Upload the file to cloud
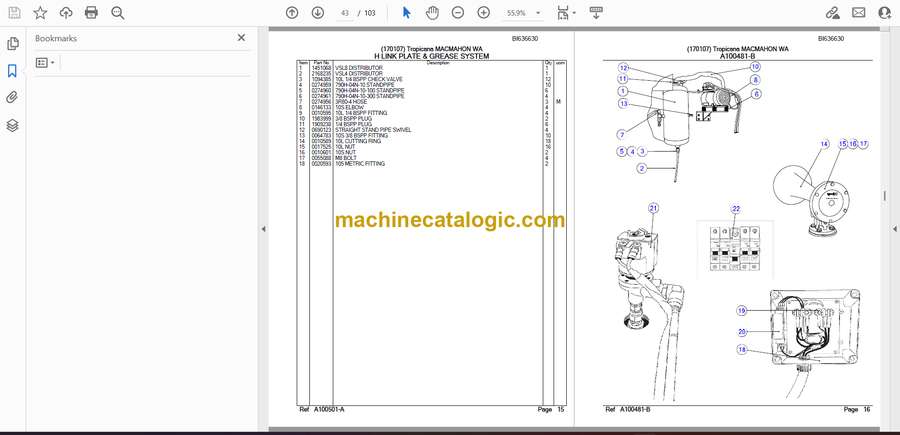900x435 pixels. [x=66, y=13]
